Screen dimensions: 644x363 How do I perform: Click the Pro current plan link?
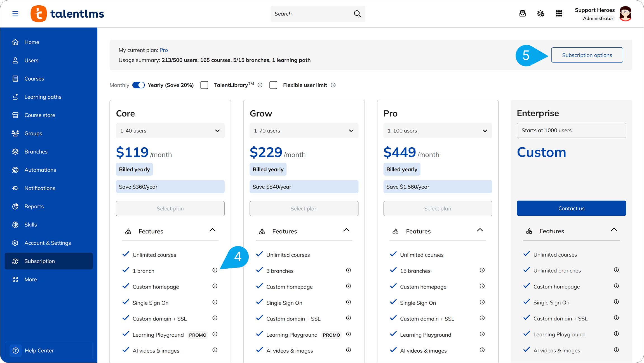pos(164,50)
